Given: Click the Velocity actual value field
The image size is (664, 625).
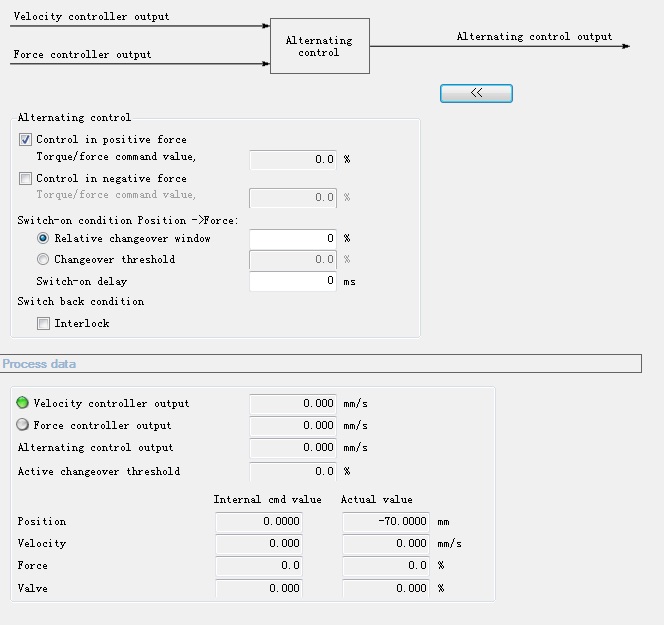Looking at the screenshot, I should (x=386, y=544).
